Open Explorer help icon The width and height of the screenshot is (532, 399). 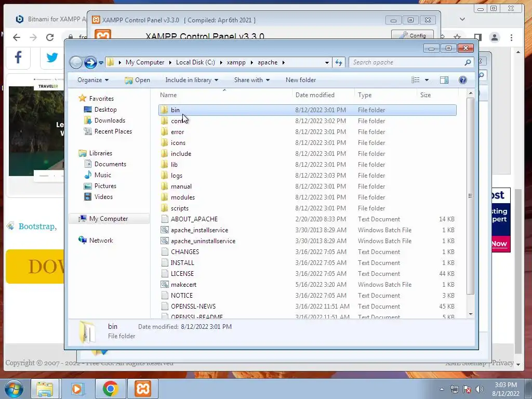pyautogui.click(x=463, y=80)
